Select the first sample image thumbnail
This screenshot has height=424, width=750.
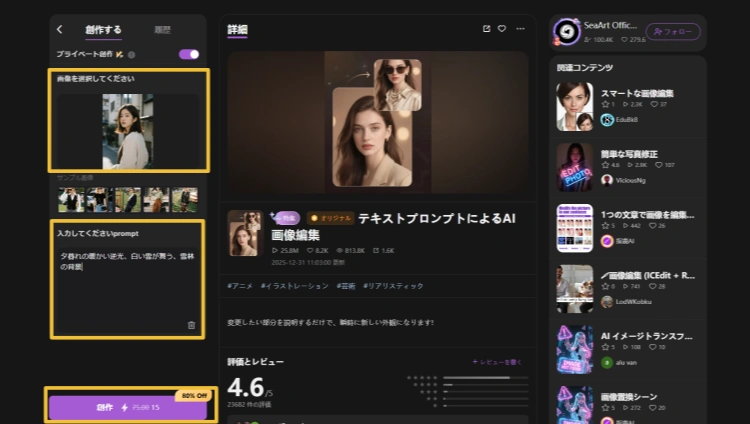(71, 200)
